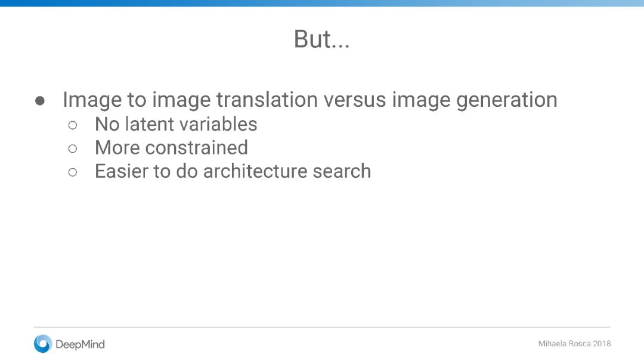Click the word "architecture" in third sub-bullet
The image size is (644, 363).
(255, 171)
